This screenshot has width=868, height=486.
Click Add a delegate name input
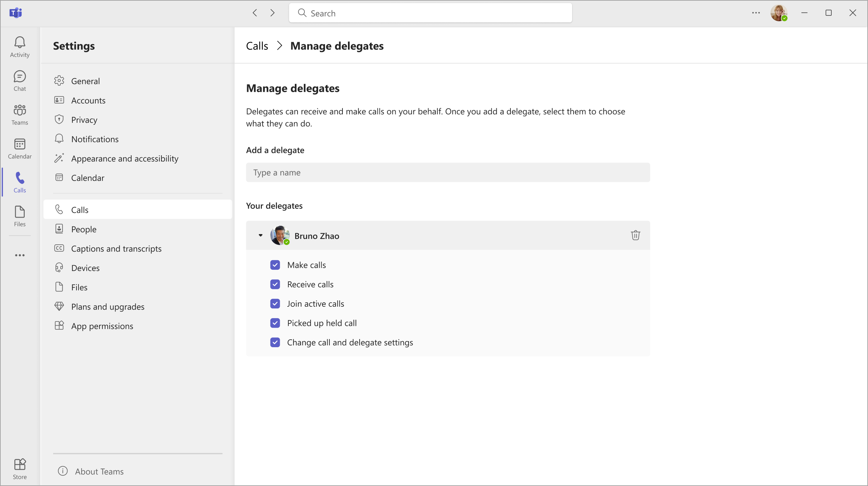tap(448, 172)
